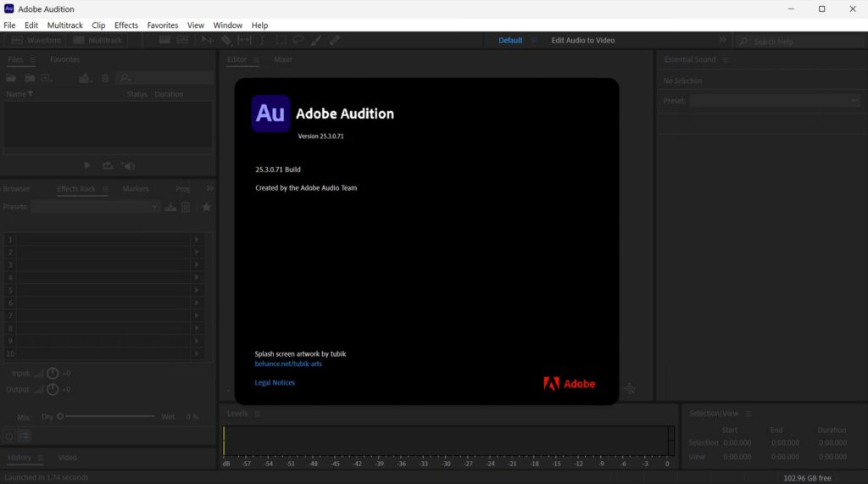Open the View menu
This screenshot has width=868, height=484.
click(196, 25)
